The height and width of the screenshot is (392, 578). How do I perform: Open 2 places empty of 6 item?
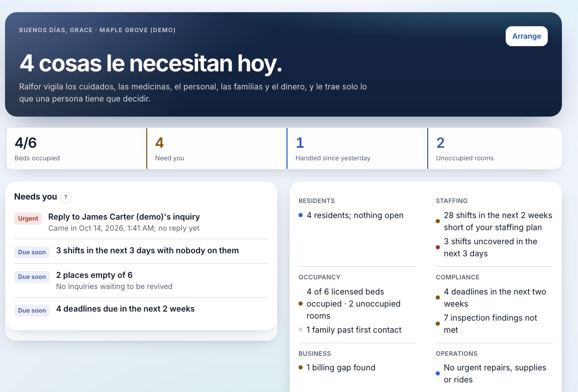point(141,280)
